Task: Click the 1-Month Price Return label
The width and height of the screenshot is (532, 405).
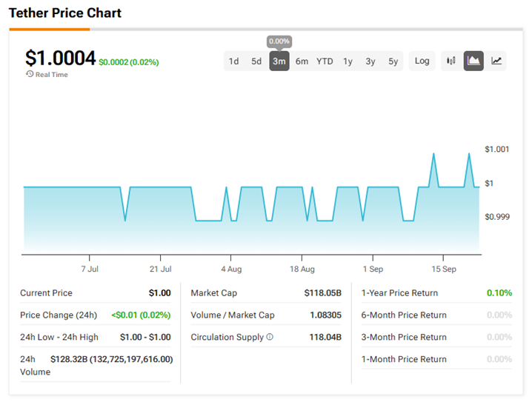Action: coord(404,359)
